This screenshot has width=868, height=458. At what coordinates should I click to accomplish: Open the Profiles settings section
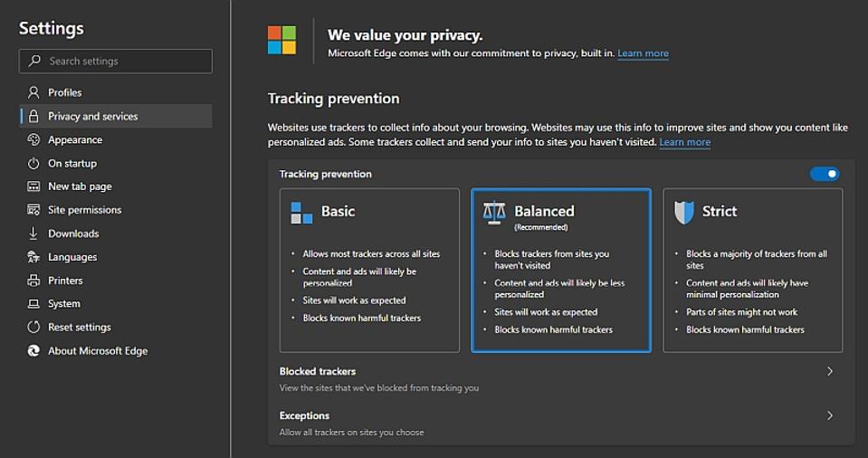coord(116,92)
